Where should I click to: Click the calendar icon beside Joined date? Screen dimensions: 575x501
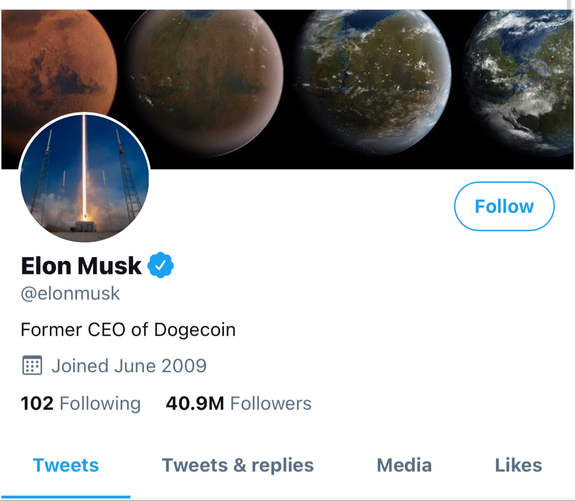(x=32, y=365)
